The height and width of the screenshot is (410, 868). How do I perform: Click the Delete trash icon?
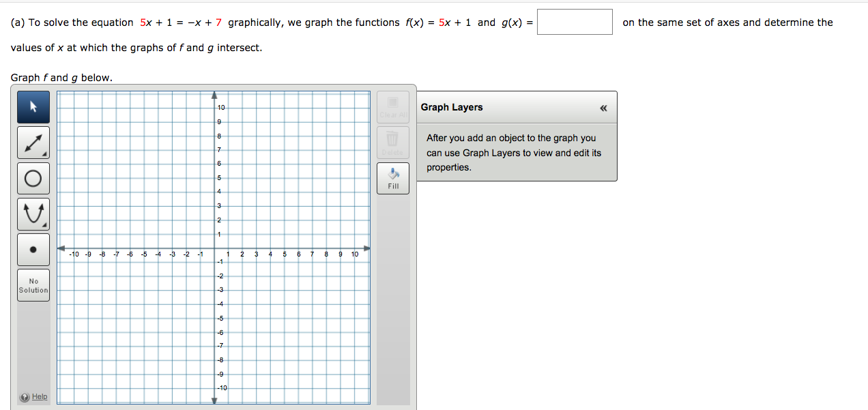point(392,142)
